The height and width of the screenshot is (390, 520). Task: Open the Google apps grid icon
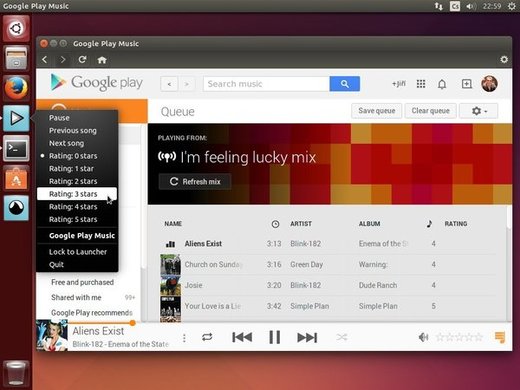[421, 84]
